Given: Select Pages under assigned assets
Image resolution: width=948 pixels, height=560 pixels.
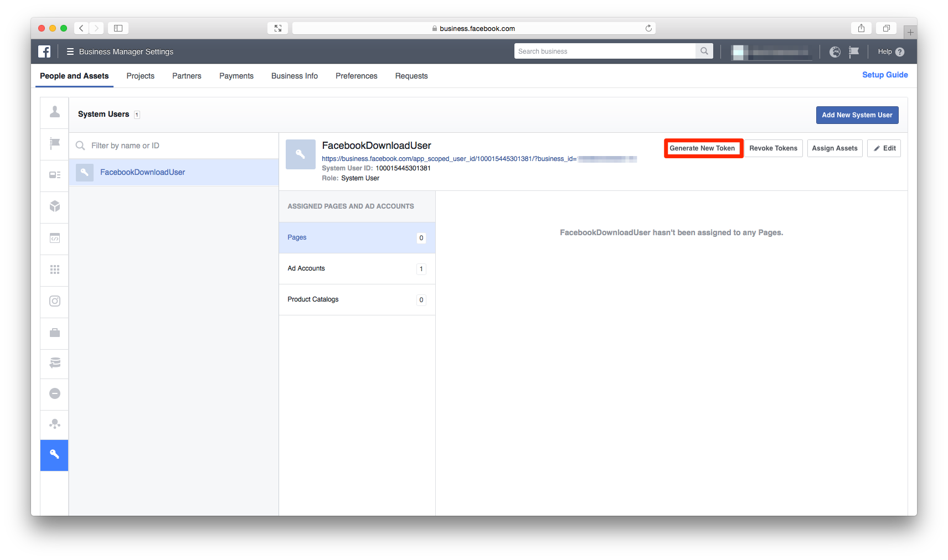Looking at the screenshot, I should pos(357,238).
